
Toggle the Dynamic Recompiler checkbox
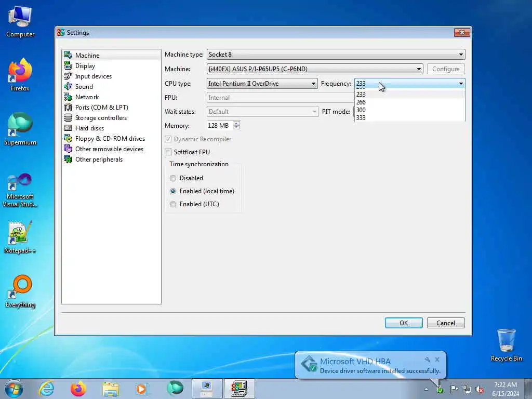(x=168, y=139)
